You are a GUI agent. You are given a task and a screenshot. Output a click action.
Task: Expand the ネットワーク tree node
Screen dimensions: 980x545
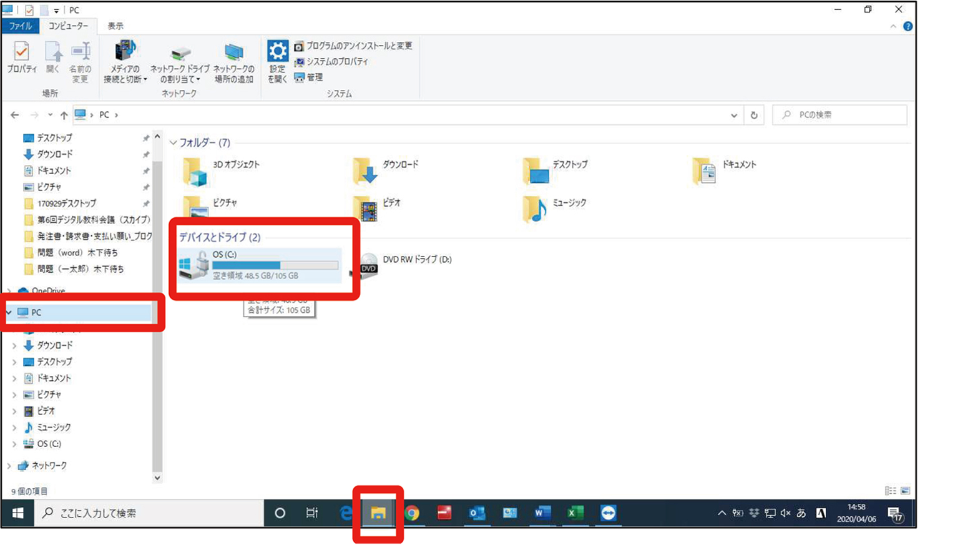click(9, 466)
